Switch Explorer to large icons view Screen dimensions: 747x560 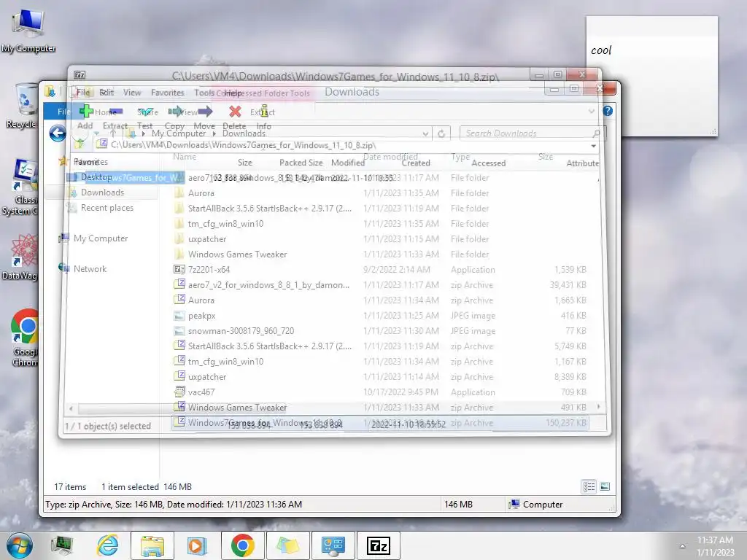605,486
